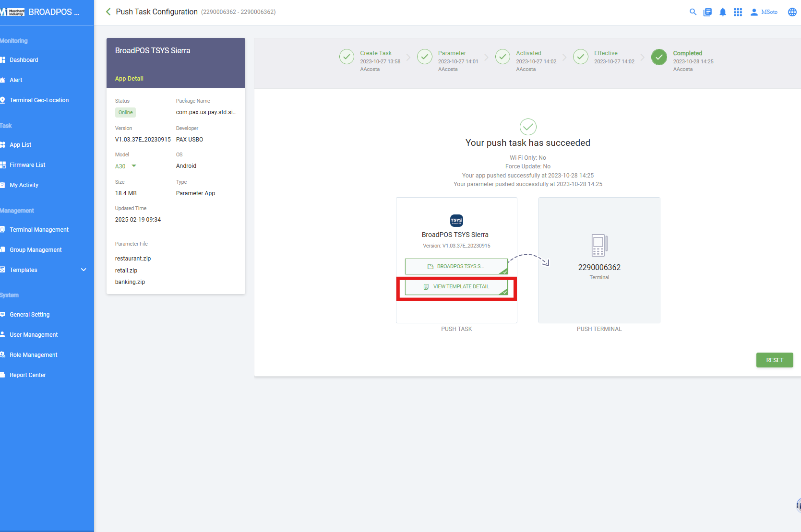Click version V1.03.37E_20230915 in App Detail

point(143,140)
